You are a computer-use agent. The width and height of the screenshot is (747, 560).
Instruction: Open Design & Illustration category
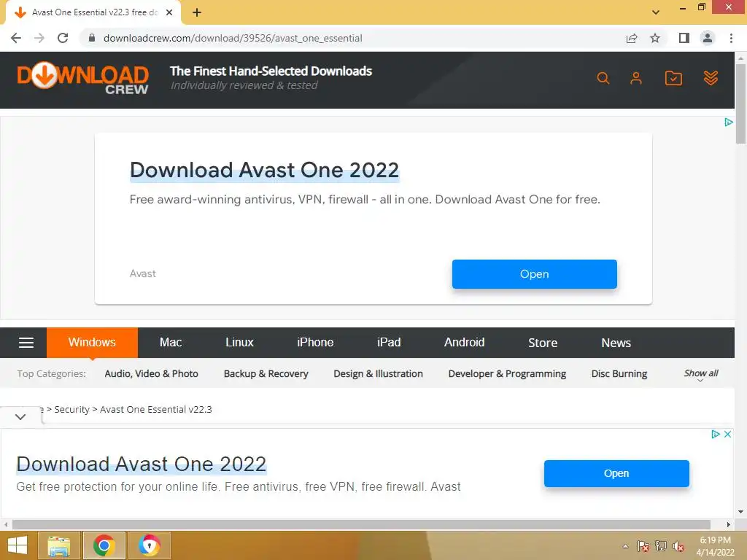[x=379, y=374]
